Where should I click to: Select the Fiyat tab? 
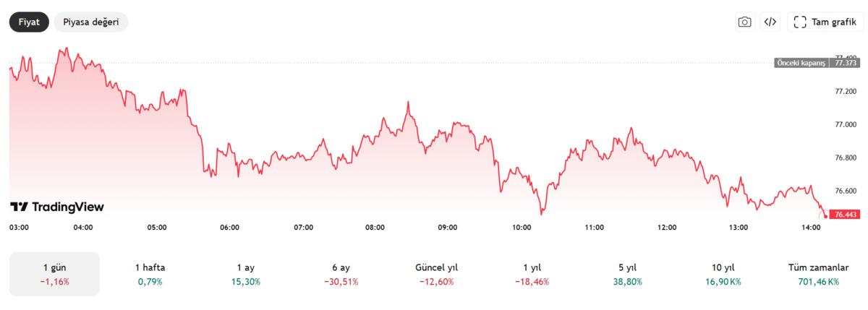pos(29,22)
